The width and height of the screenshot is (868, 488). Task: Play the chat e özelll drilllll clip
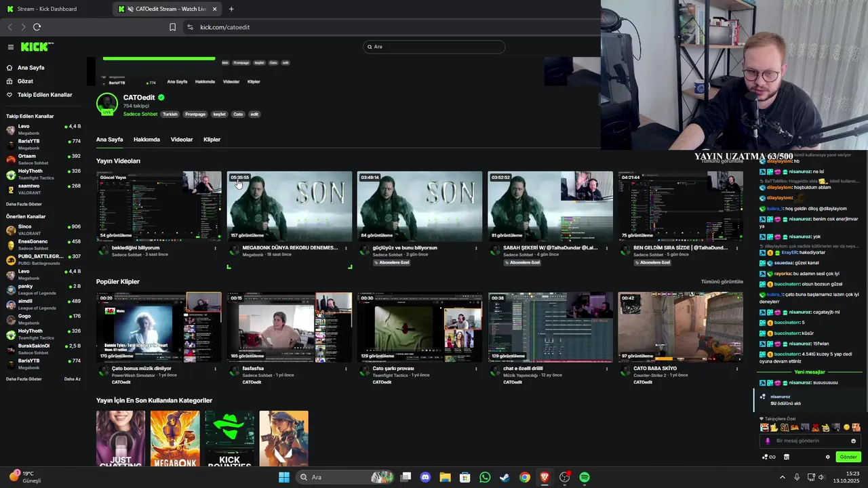pos(551,327)
